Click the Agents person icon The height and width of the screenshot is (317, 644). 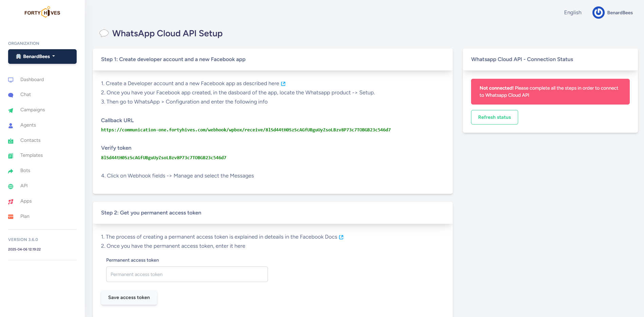point(11,126)
